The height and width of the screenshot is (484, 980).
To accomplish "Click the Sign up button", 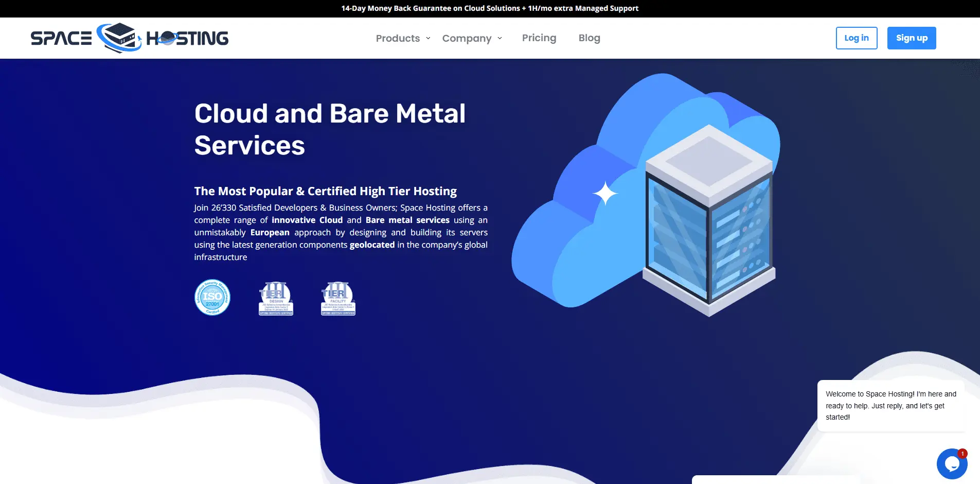I will (x=912, y=38).
